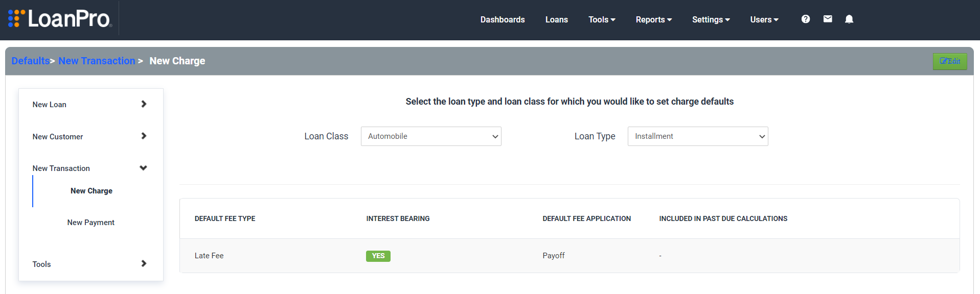Click the Defaults breadcrumb link
The height and width of the screenshot is (294, 980).
coord(31,61)
